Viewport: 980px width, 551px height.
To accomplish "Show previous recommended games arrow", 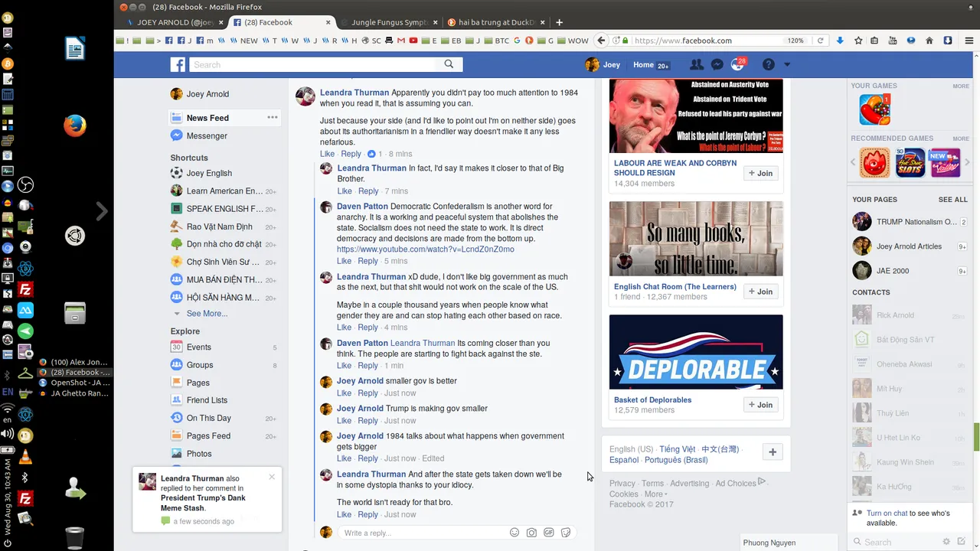I will (854, 163).
